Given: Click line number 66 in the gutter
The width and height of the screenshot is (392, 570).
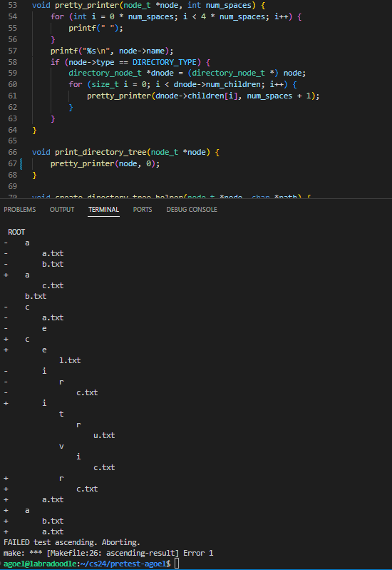Looking at the screenshot, I should 13,152.
